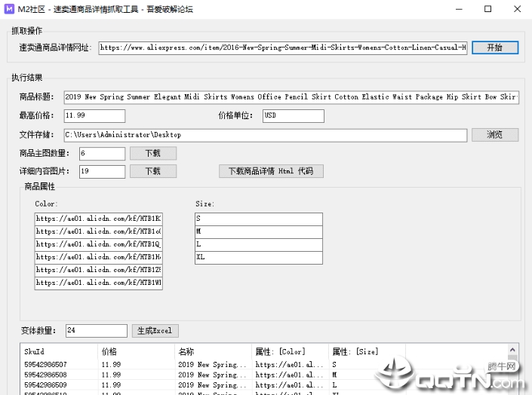
Task: Select Color entry ending HTB1o
Action: [98, 232]
